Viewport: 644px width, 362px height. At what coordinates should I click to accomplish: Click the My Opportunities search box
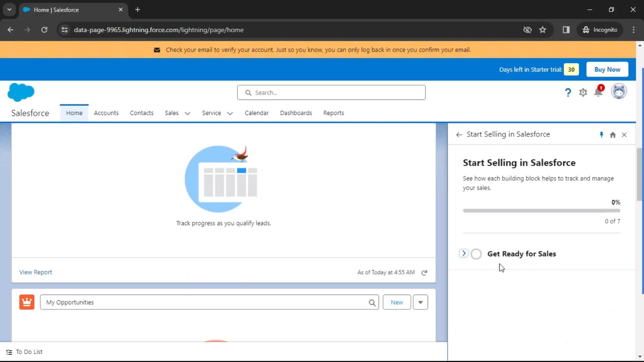(209, 302)
